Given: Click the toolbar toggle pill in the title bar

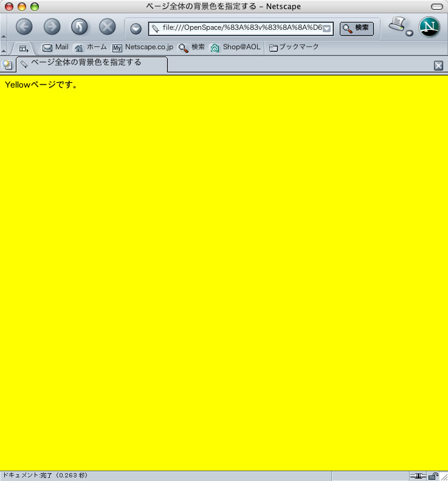Looking at the screenshot, I should pyautogui.click(x=436, y=7).
